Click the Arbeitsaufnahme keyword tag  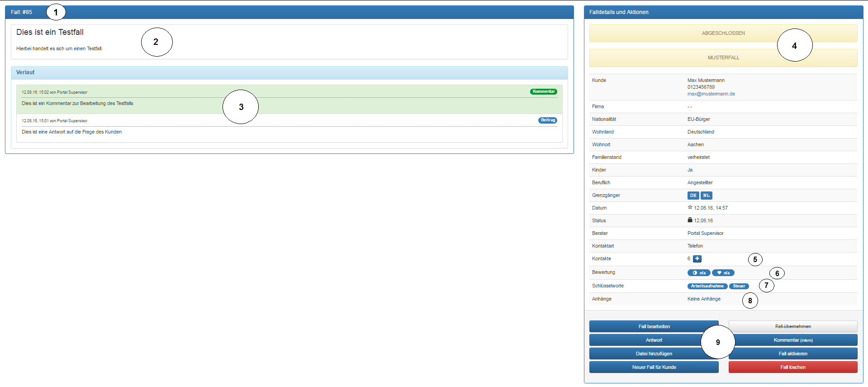(x=707, y=286)
